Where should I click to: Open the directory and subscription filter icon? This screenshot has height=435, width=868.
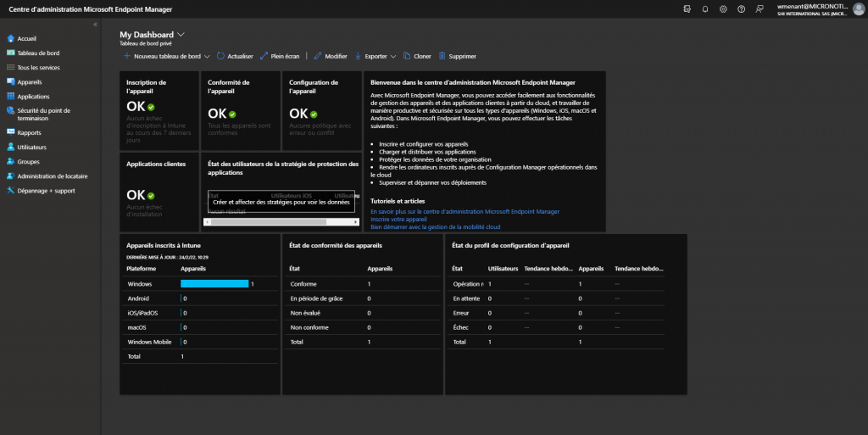click(x=687, y=8)
